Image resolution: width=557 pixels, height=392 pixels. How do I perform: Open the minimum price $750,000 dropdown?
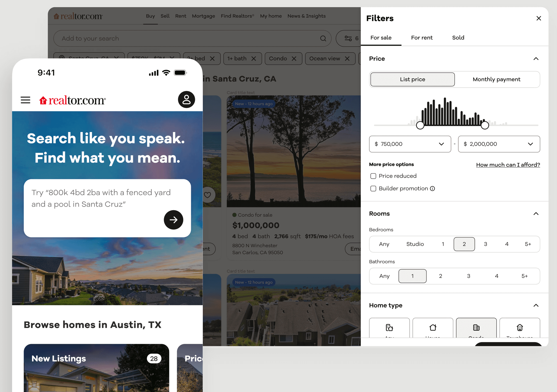coord(410,144)
